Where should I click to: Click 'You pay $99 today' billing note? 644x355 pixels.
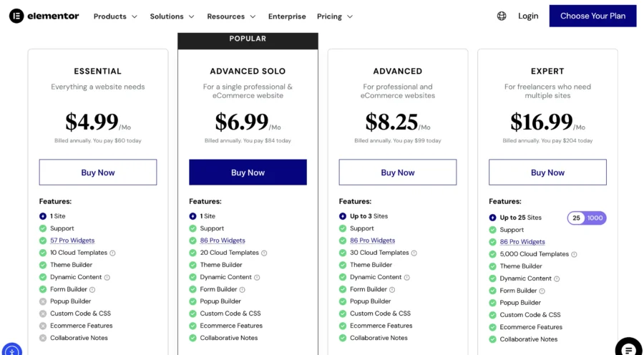point(417,141)
